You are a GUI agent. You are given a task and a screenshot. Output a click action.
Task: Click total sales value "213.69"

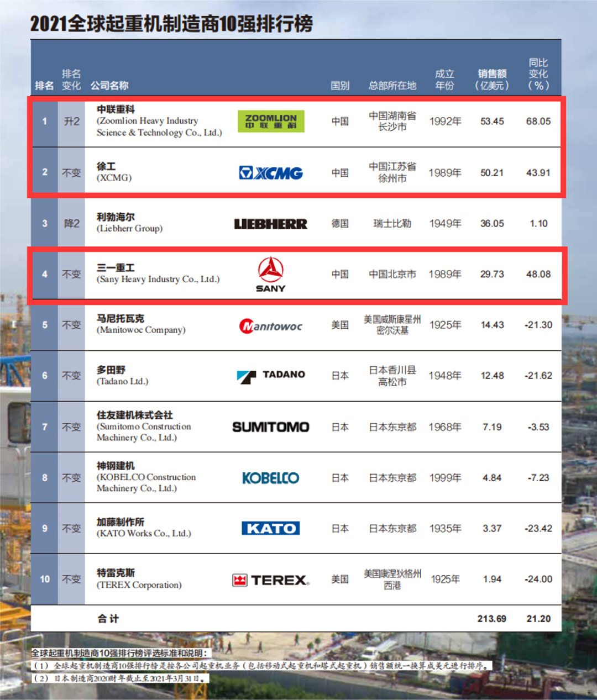(x=492, y=619)
